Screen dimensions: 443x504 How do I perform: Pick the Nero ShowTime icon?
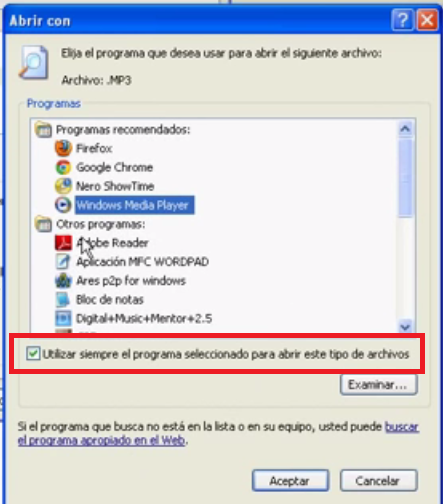click(x=63, y=186)
